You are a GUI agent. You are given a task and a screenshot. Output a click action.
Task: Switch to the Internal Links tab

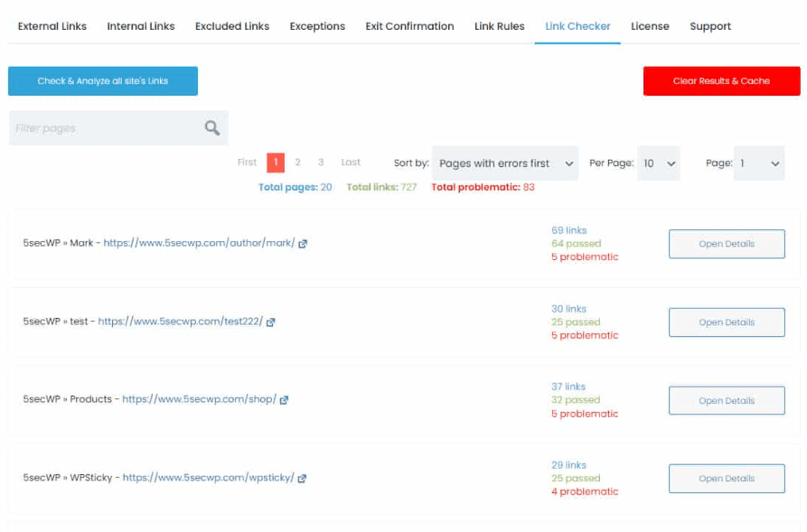(x=140, y=26)
